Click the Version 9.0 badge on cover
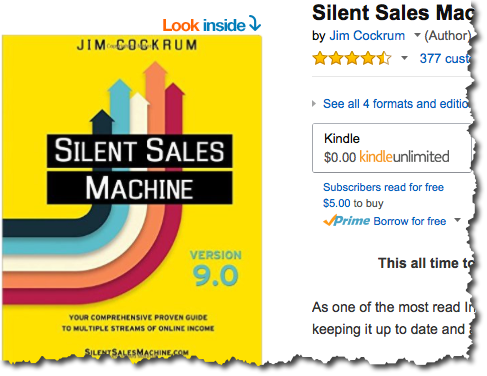Screen dimensions: 487x376 point(216,269)
